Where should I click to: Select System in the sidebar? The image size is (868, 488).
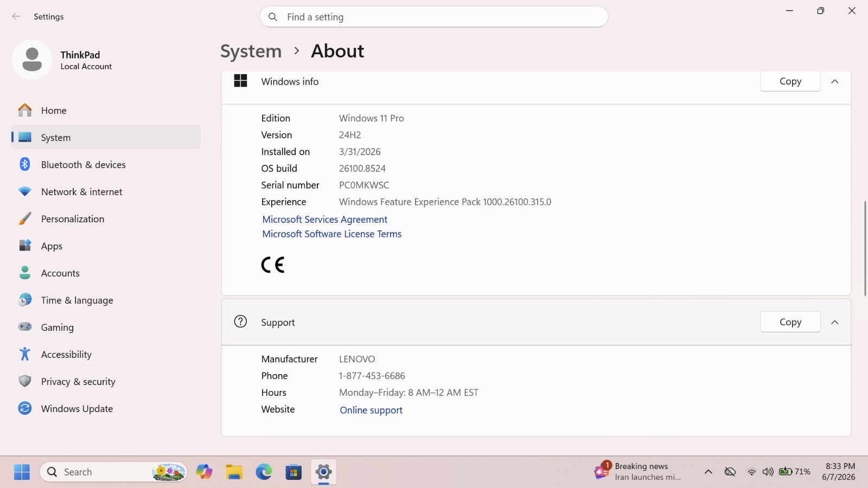106,137
